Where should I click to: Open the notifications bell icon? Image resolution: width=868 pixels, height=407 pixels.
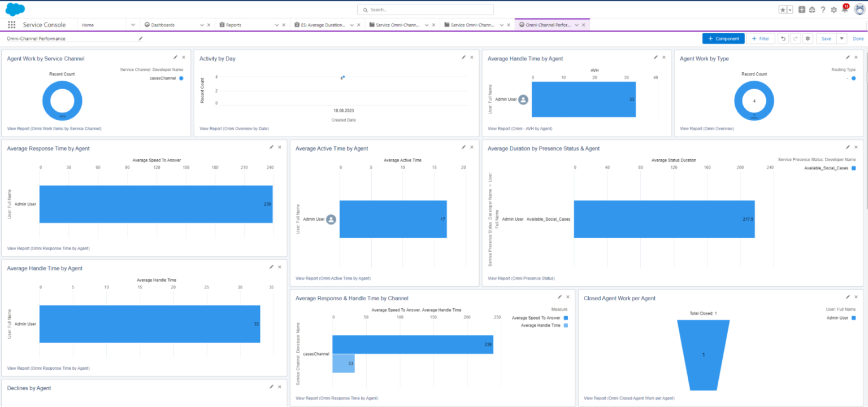[844, 10]
